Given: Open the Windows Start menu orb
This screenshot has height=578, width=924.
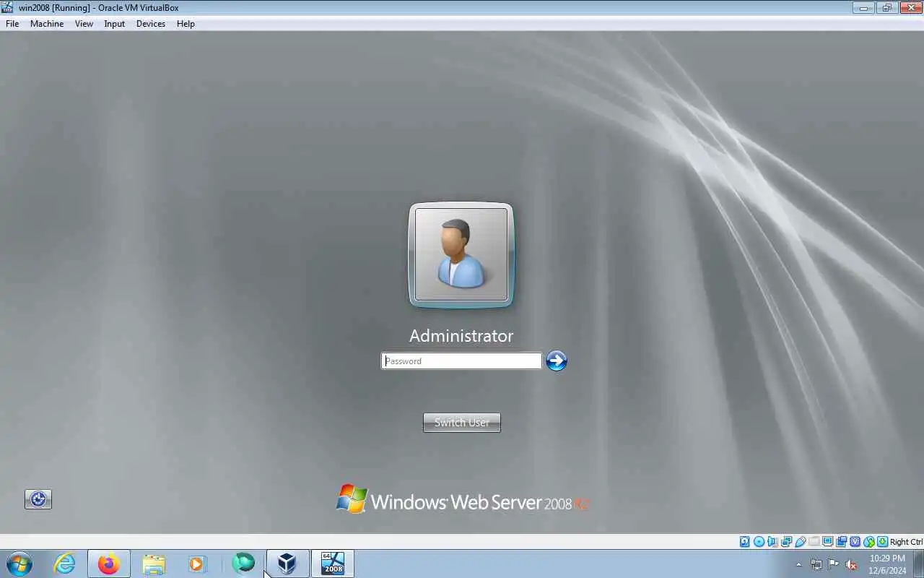Looking at the screenshot, I should click(x=19, y=564).
